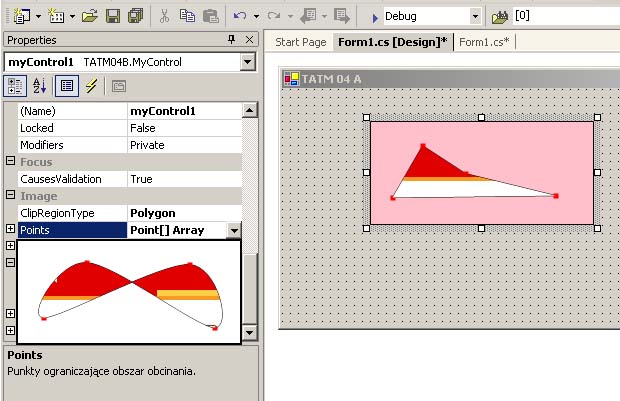The image size is (620, 401).
Task: Collapse the Image category
Action: pos(11,195)
